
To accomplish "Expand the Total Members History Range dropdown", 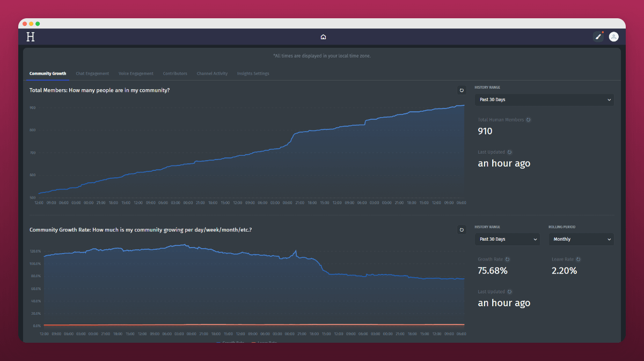I will pyautogui.click(x=544, y=99).
